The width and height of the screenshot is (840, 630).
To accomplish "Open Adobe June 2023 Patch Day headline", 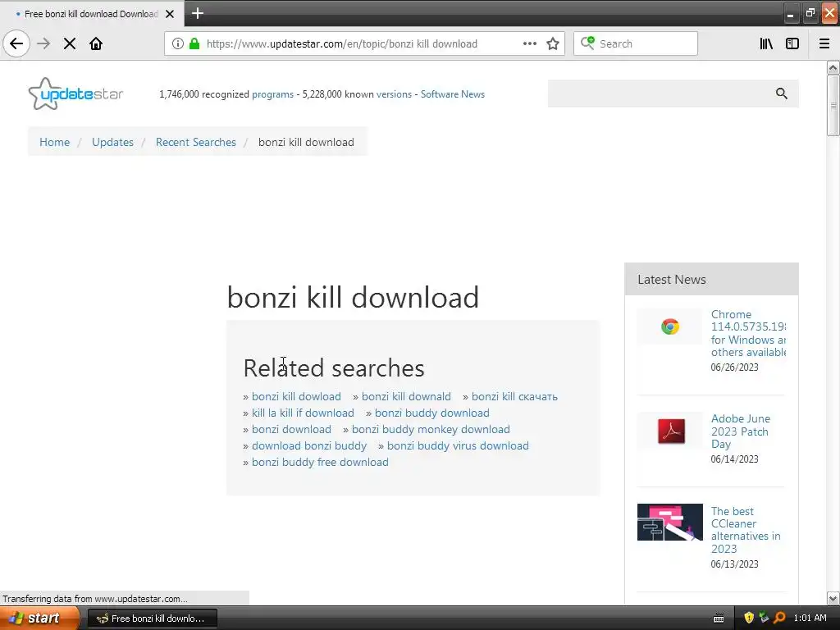I will (741, 431).
